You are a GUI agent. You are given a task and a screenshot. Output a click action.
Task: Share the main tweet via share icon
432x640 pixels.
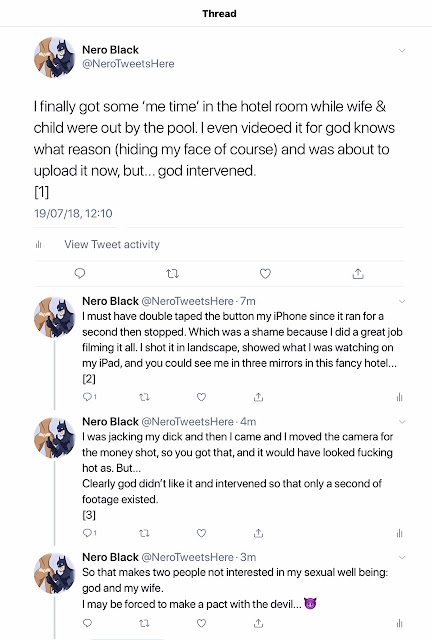358,273
